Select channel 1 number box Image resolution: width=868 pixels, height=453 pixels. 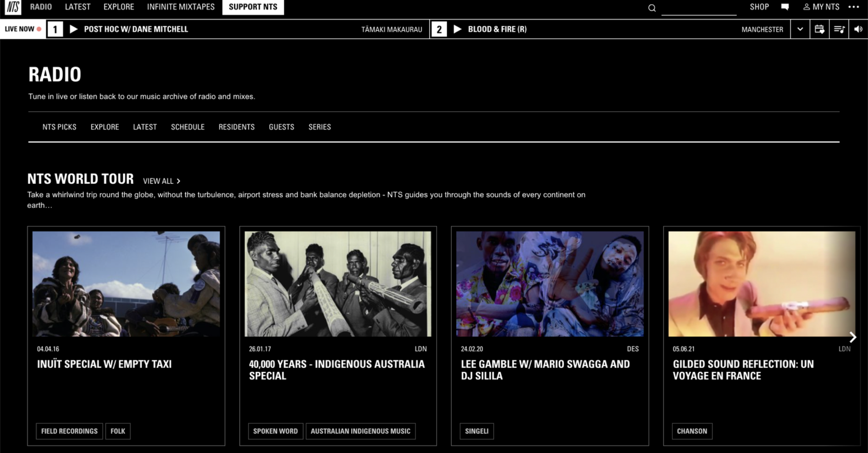(x=55, y=29)
